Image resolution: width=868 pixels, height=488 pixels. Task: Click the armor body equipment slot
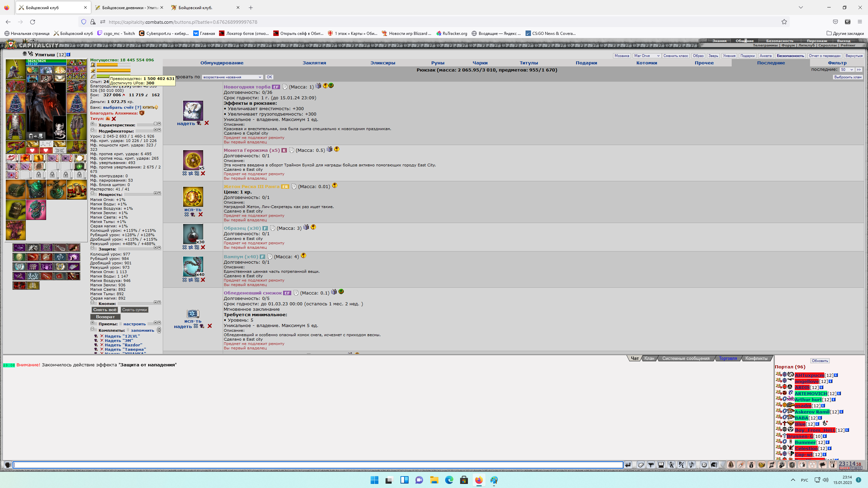(16, 127)
